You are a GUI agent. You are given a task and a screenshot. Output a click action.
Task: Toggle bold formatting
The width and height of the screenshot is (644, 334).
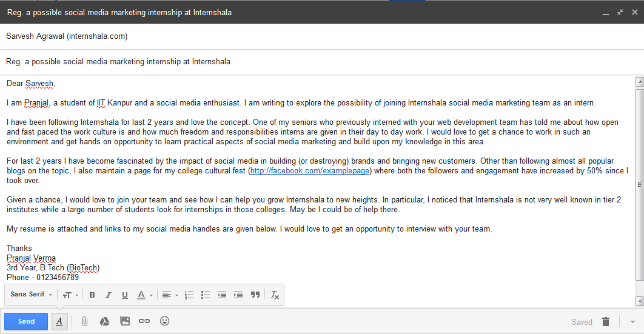point(92,295)
